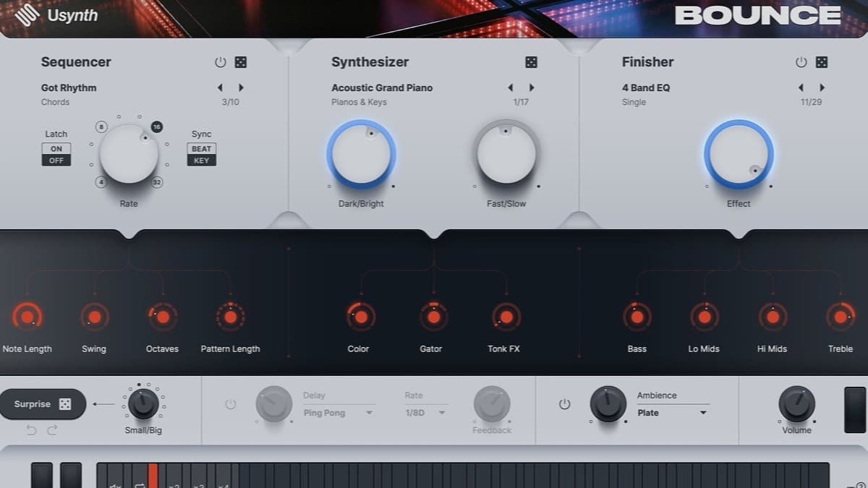This screenshot has height=488, width=868.
Task: Click the Pianos & Keys category text
Action: (x=359, y=102)
